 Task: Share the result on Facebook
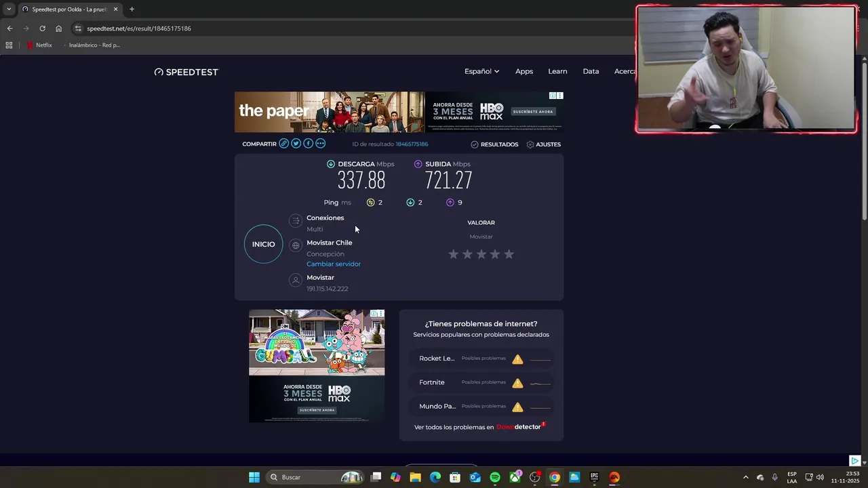click(309, 144)
